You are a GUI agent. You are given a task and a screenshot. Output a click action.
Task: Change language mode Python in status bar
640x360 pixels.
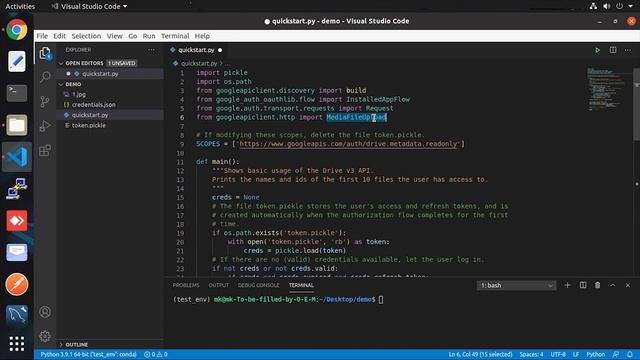[x=596, y=354]
